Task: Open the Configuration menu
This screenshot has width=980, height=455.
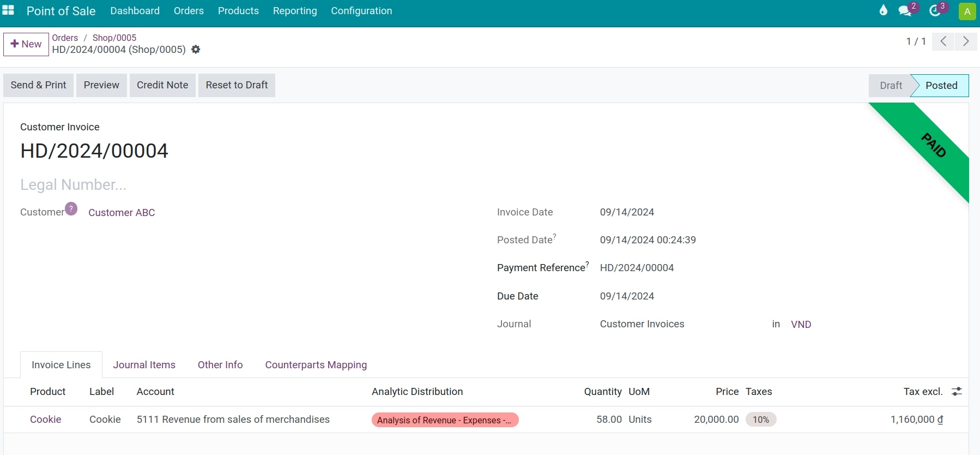Action: (361, 11)
